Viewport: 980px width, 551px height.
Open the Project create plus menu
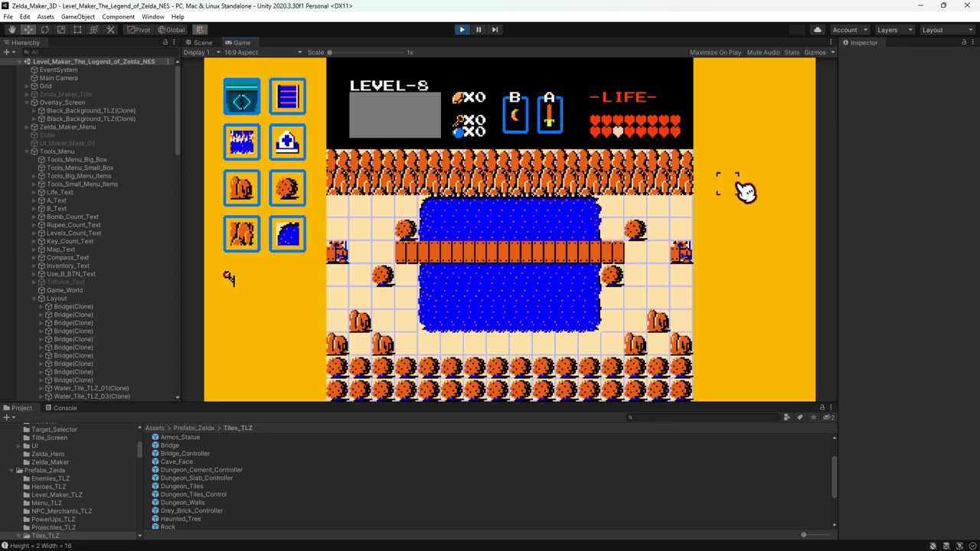[8, 417]
